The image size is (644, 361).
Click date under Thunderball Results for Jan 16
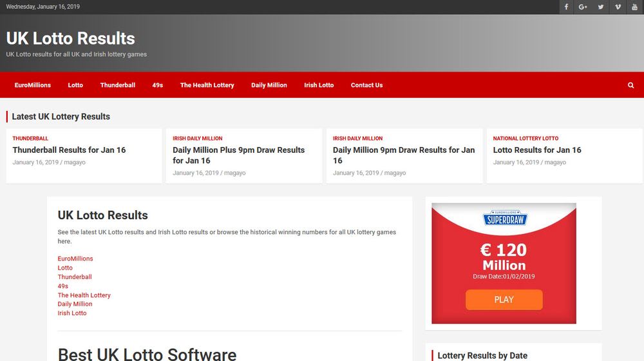tap(35, 162)
